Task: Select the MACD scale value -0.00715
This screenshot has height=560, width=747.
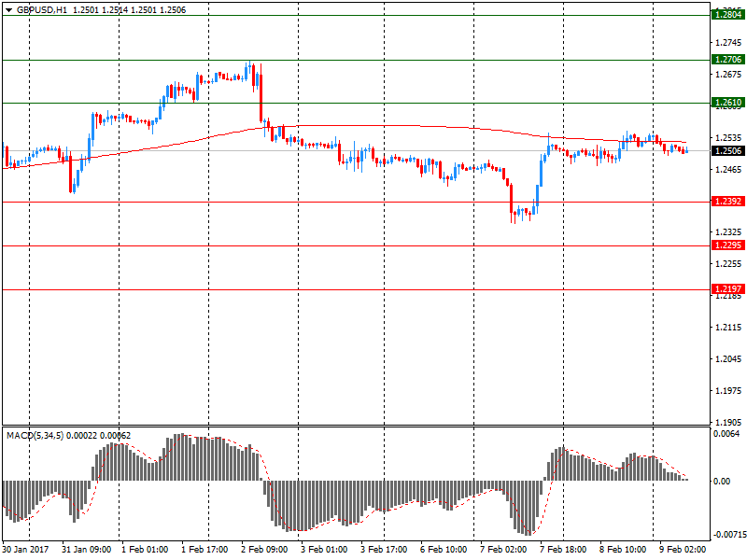Action: tap(729, 535)
